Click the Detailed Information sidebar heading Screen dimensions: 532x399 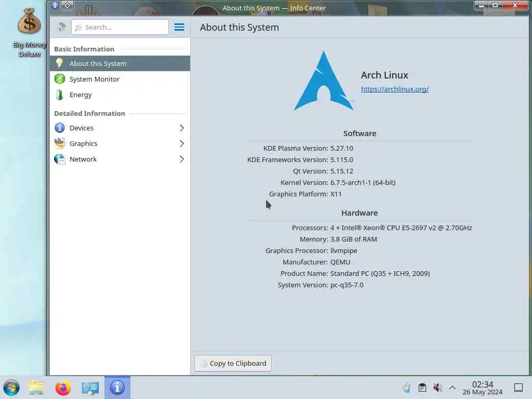89,113
